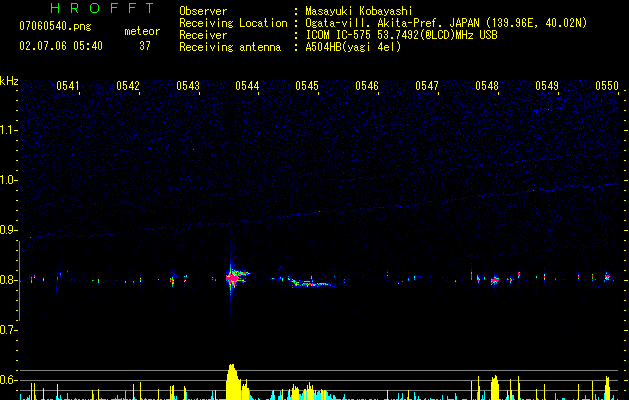Click the date stamp 02.07.06 05:40
Screen dimensions: 629x400
61,46
